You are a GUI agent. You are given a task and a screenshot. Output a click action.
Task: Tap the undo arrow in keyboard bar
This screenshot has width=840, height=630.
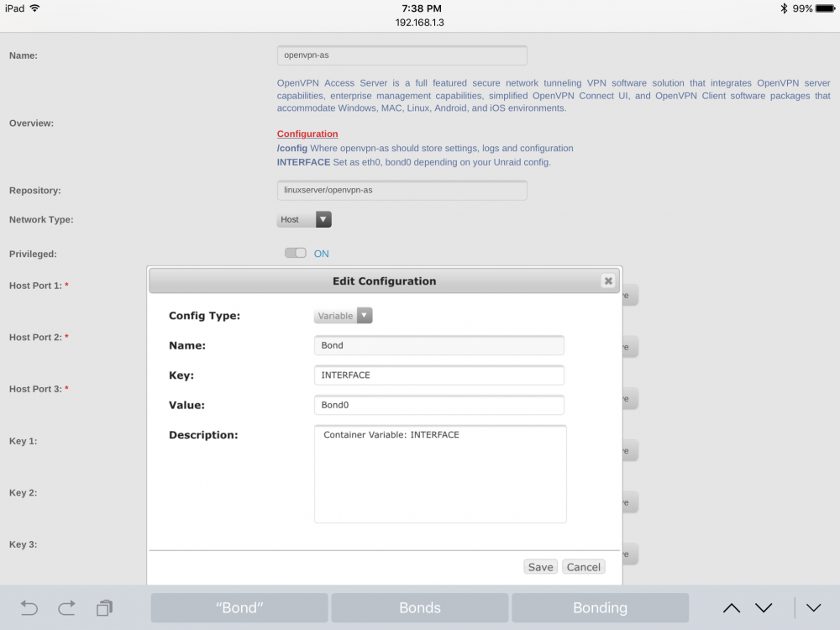(29, 608)
